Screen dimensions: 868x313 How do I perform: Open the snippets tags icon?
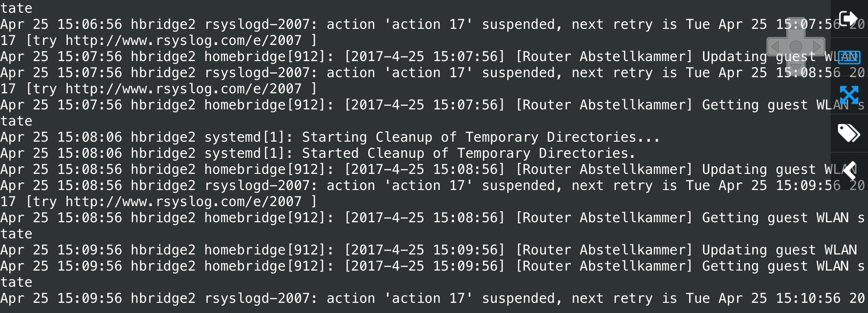[x=849, y=133]
